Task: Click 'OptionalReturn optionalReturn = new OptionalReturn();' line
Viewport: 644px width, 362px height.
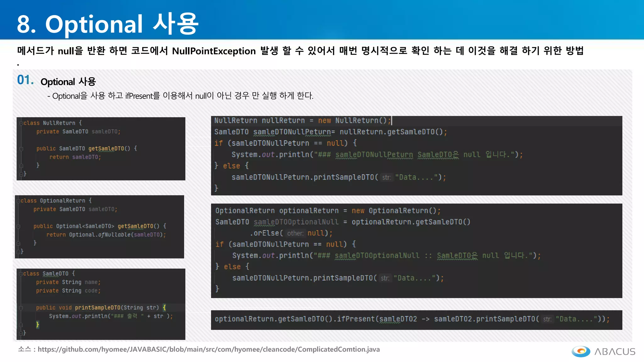Action: 328,211
